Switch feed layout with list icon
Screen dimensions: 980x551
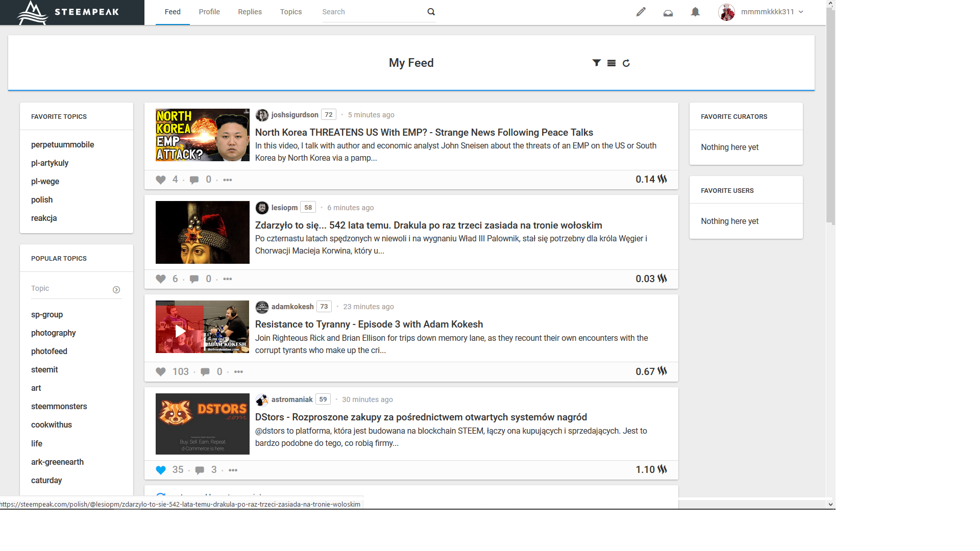coord(611,63)
